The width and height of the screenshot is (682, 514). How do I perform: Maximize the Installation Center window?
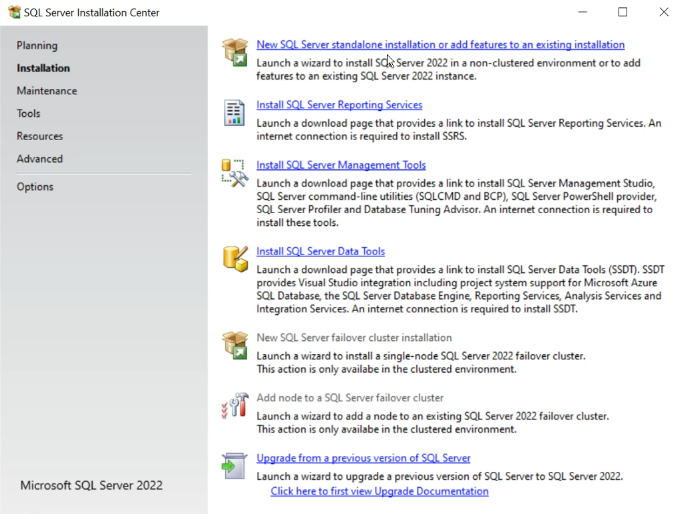pyautogui.click(x=622, y=12)
